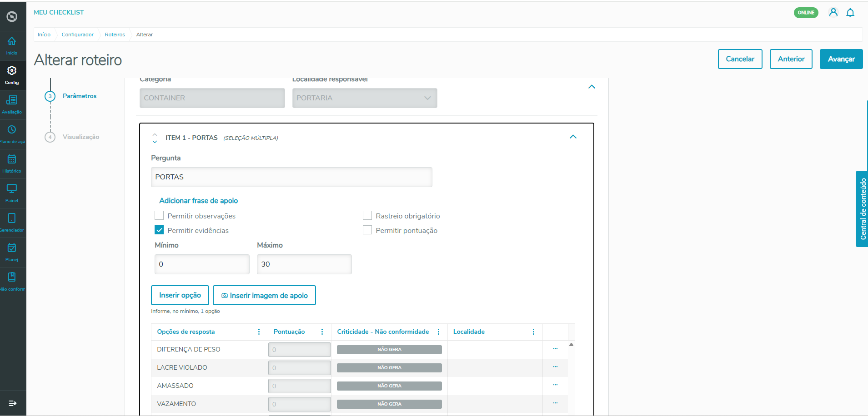Open notifications bell
868x416 pixels.
850,13
